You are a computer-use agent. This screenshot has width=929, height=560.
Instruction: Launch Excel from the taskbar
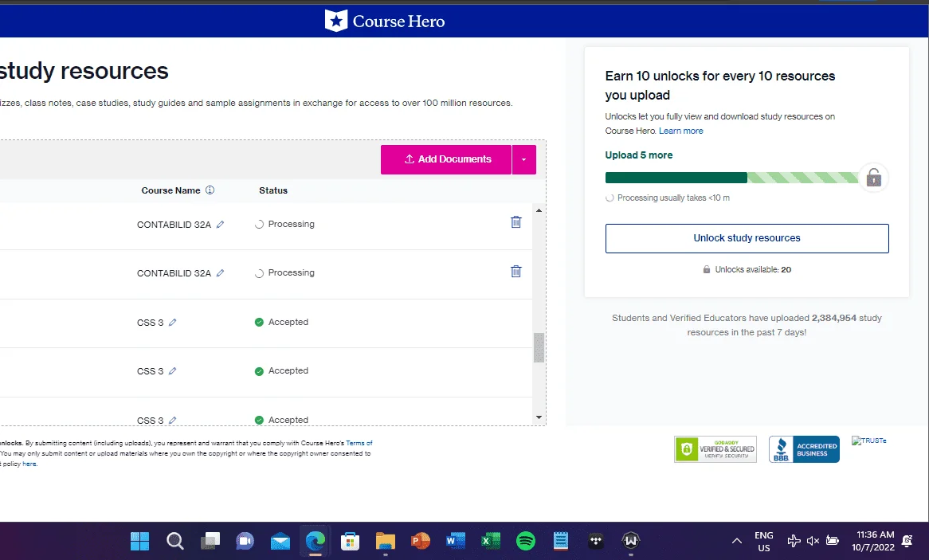click(x=491, y=541)
